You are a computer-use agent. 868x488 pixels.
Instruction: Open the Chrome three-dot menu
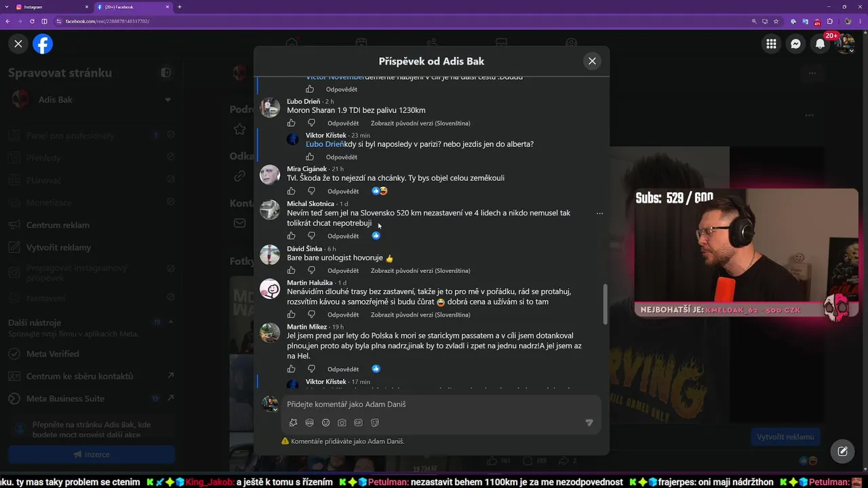(861, 21)
